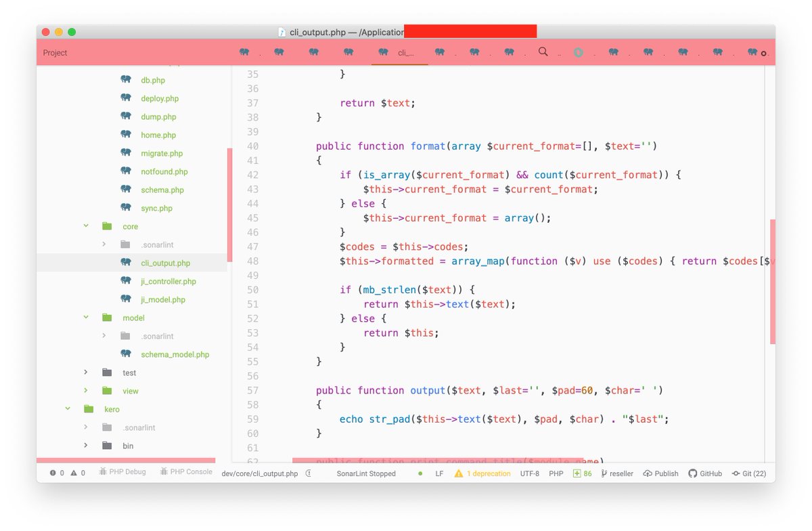Image resolution: width=812 pixels, height=531 pixels.
Task: Click the sync.php file icon
Action: 126,208
